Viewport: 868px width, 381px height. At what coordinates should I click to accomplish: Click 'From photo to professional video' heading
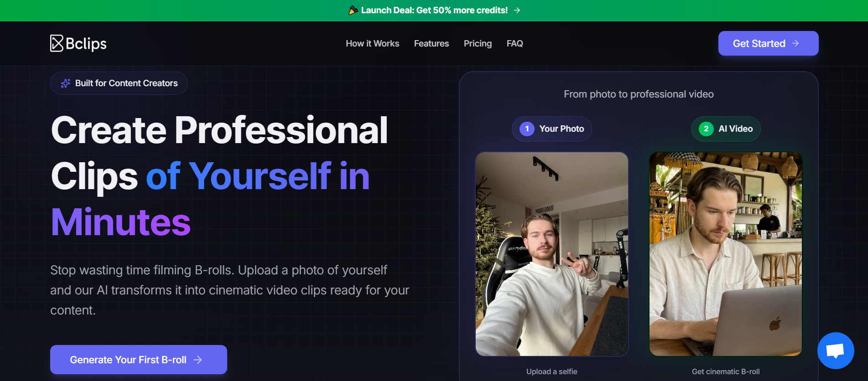(x=639, y=94)
